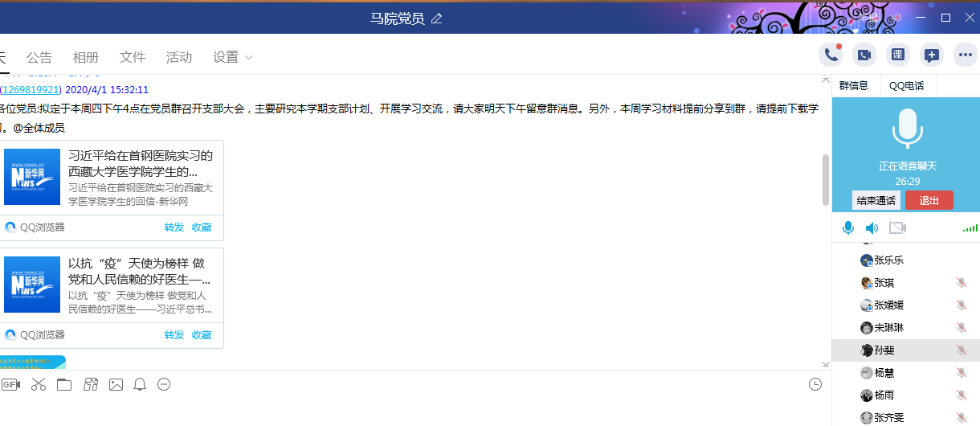Expand the 设置 dropdown menu
Image resolution: width=980 pixels, height=426 pixels.
click(x=233, y=57)
